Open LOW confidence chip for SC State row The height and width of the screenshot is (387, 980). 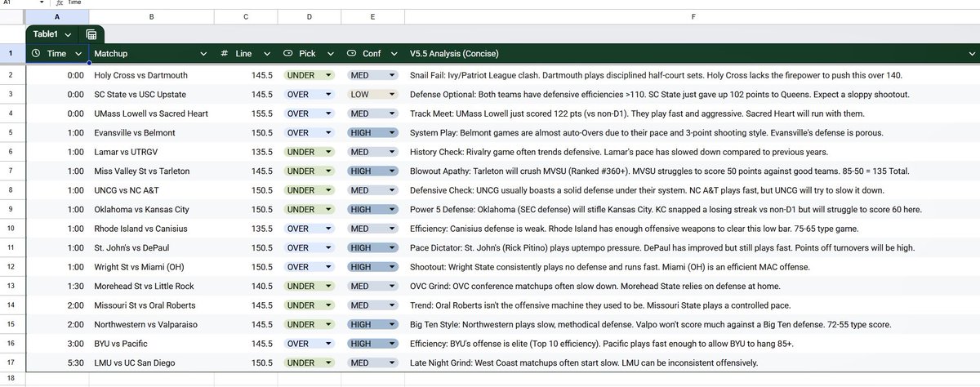372,94
